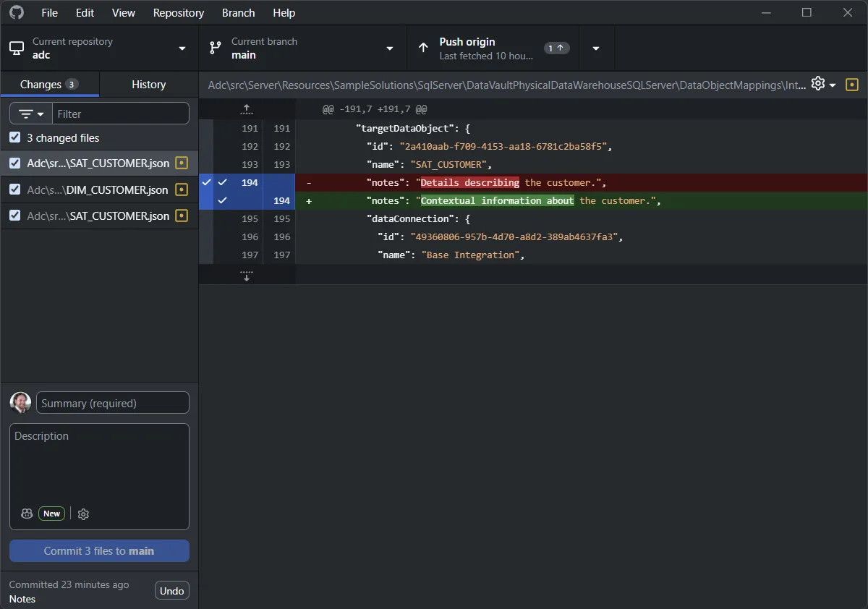
Task: Click the "Contextual information about" highlighted text
Action: click(x=497, y=200)
